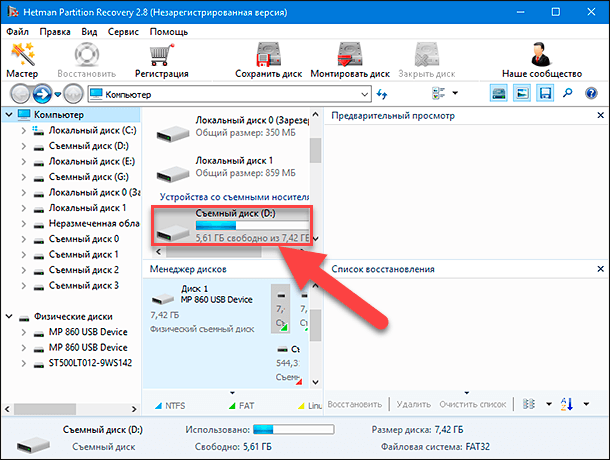The width and height of the screenshot is (610, 460).
Task: Open the dropdown arrow next to the A-Z sort icon
Action: [586, 404]
